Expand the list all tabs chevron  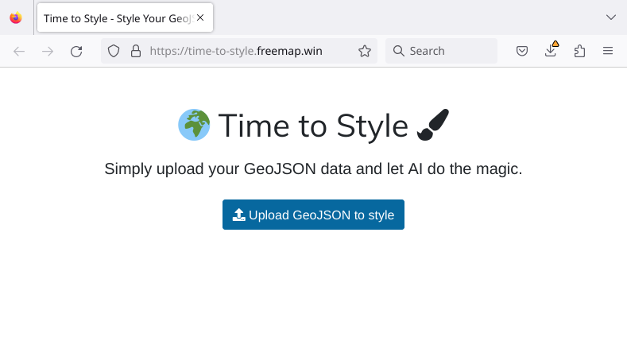pos(610,17)
